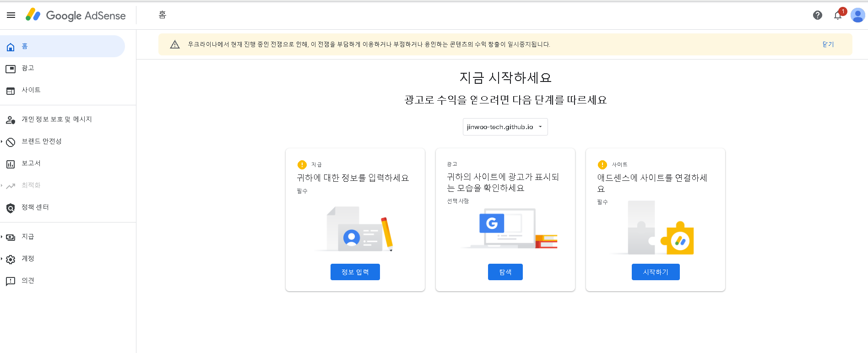This screenshot has width=868, height=353.
Task: Click the 시작하기 button
Action: click(x=656, y=272)
